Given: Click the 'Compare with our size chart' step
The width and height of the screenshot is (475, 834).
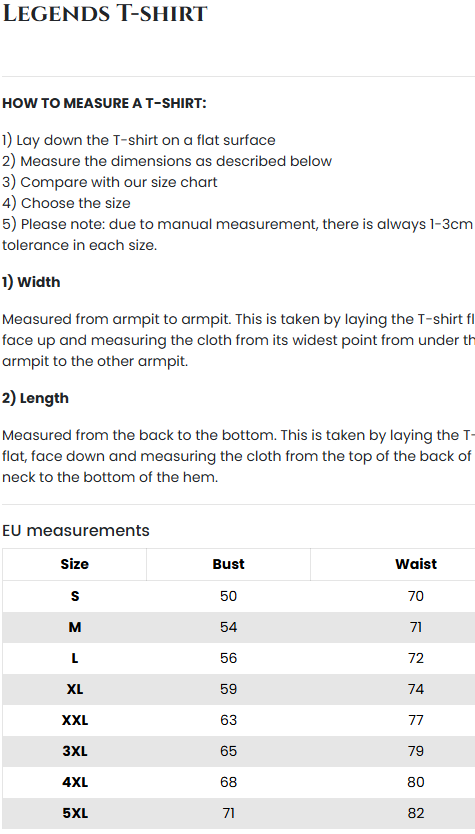Looking at the screenshot, I should click(110, 182).
